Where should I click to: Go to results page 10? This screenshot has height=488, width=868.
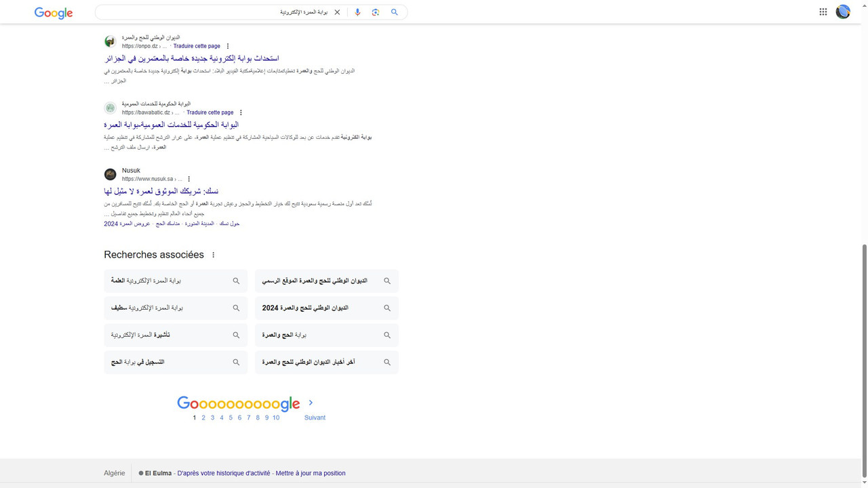(x=276, y=418)
